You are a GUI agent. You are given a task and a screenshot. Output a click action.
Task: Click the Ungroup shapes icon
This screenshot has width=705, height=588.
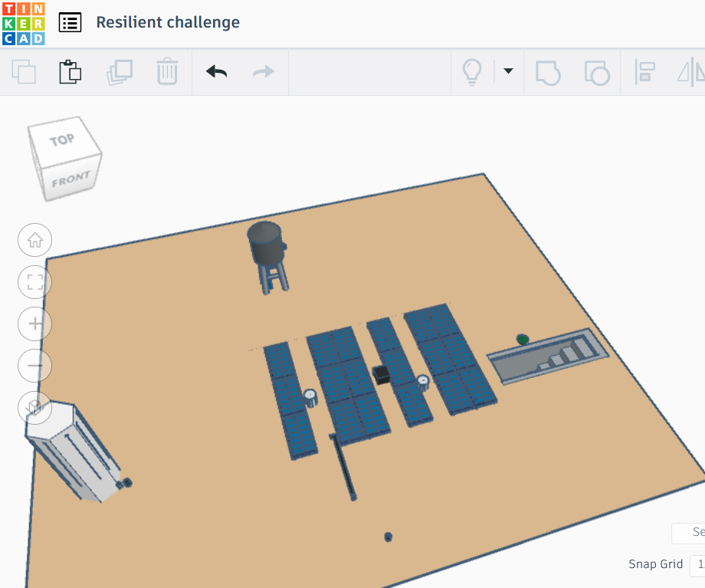(597, 72)
